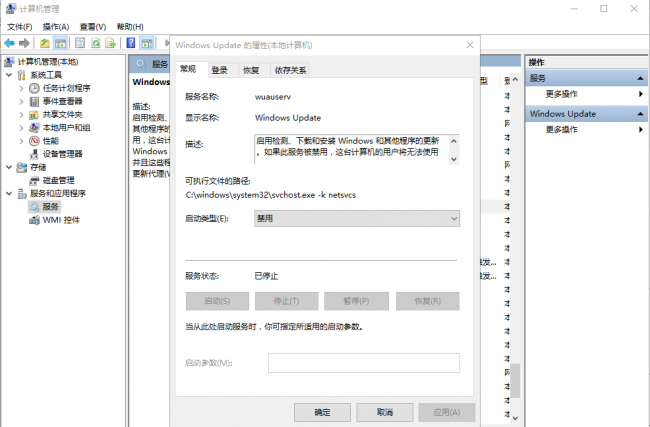The width and height of the screenshot is (650, 427).
Task: Click the 取消 button
Action: pyautogui.click(x=385, y=412)
